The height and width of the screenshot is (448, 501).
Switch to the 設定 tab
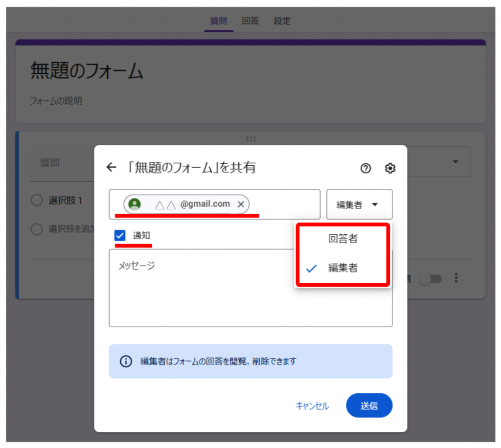pyautogui.click(x=282, y=21)
